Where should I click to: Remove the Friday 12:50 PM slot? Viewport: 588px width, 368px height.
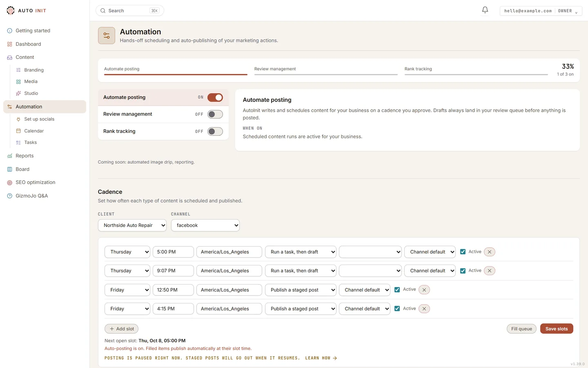click(424, 290)
